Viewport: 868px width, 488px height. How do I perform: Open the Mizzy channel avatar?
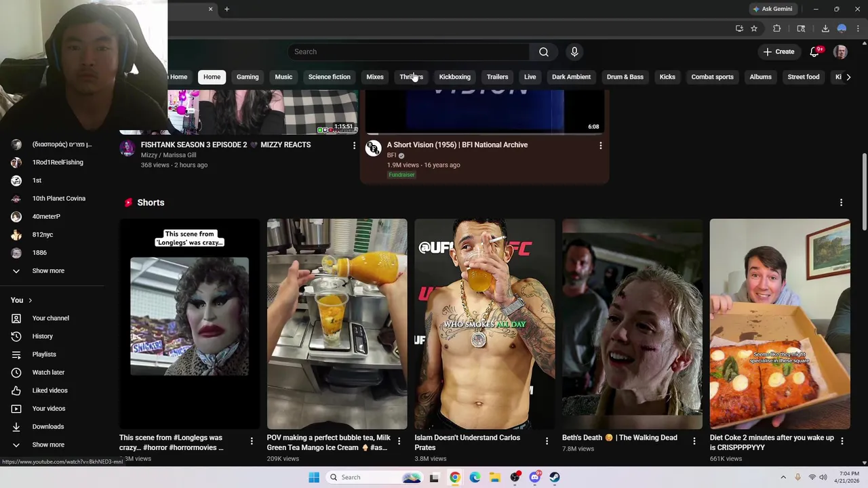click(127, 148)
